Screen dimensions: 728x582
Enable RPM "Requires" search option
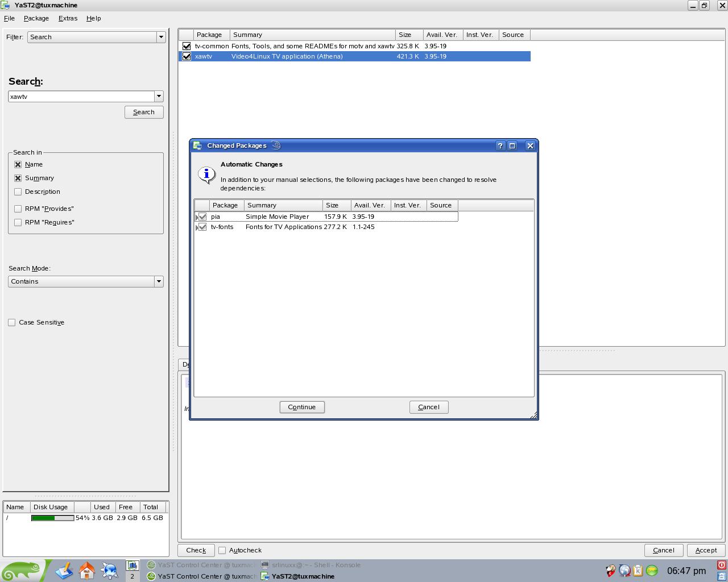click(x=18, y=222)
